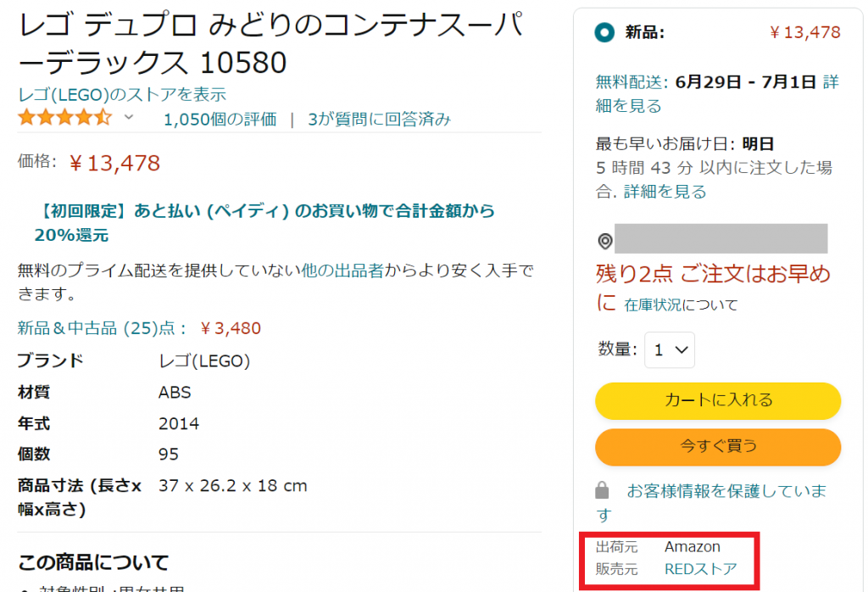Click the 2014 年式 value
Viewport: 868px width, 592px height.
179,424
